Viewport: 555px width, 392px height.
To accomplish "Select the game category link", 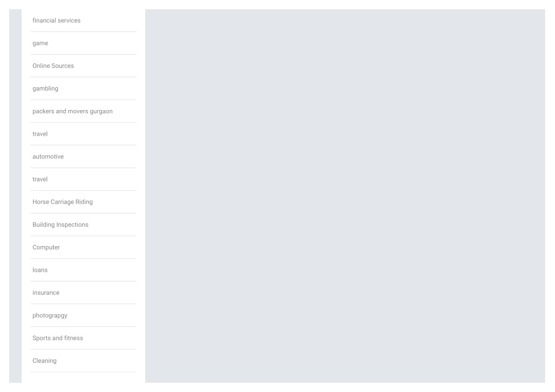I will click(x=40, y=43).
